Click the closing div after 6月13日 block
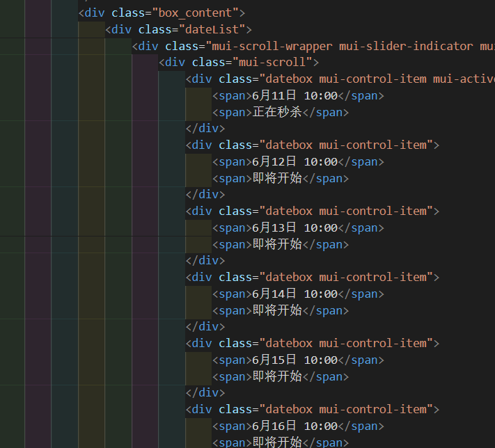Image resolution: width=495 pixels, height=448 pixels. click(205, 261)
